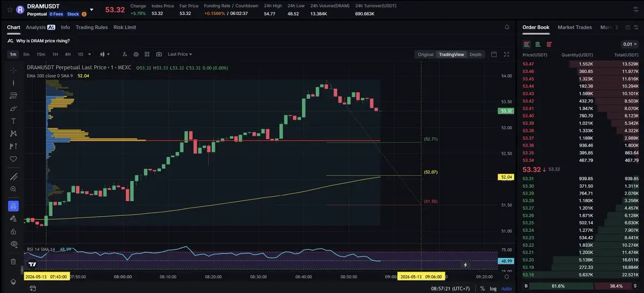
Task: Select the 1m timeframe
Action: 13,54
